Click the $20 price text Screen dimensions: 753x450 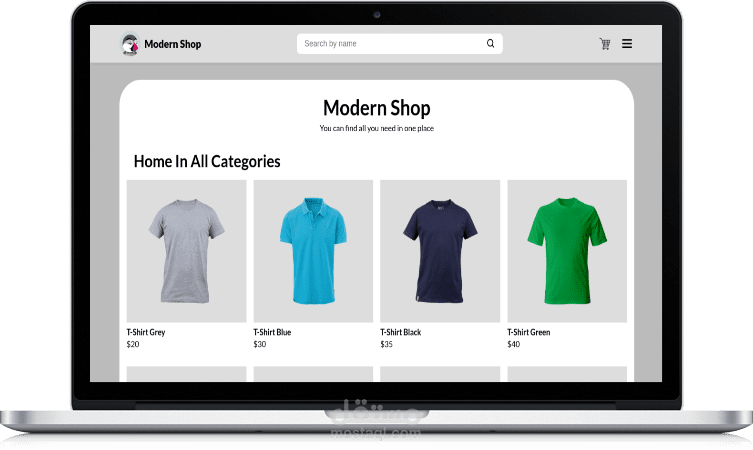[x=133, y=344]
